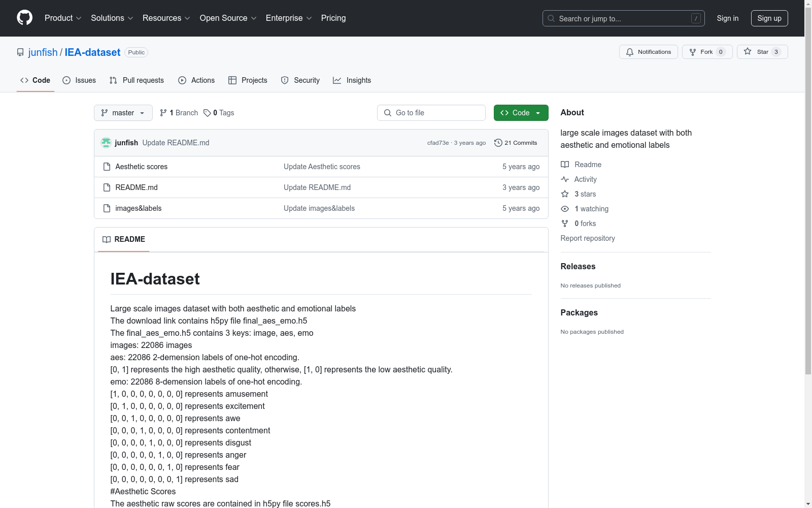Click the Sign up button

pos(769,18)
